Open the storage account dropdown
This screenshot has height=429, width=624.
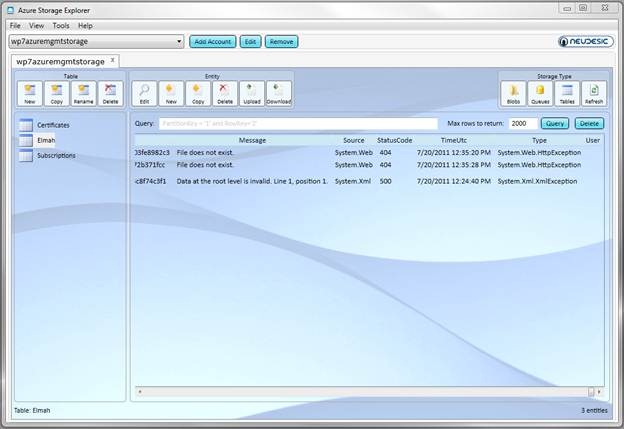[179, 41]
